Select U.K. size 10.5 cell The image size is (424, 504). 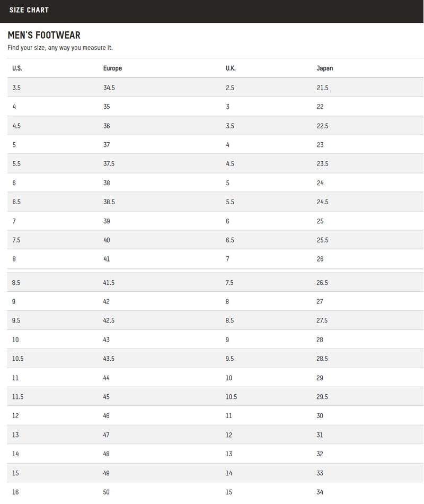[231, 397]
